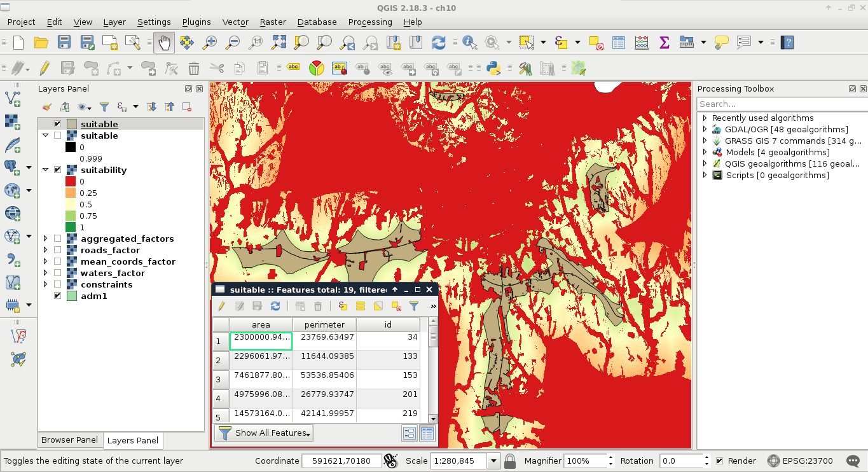Enable the constraints layer checkbox
This screenshot has width=868, height=472.
click(58, 284)
